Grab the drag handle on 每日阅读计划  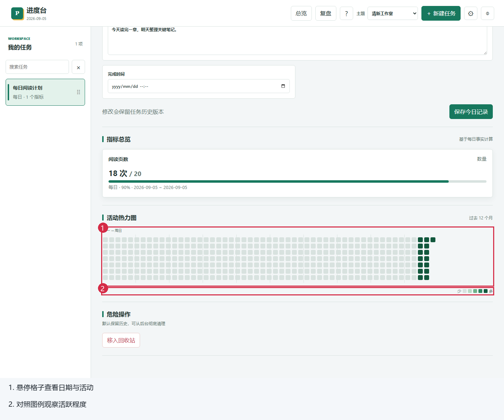78,92
